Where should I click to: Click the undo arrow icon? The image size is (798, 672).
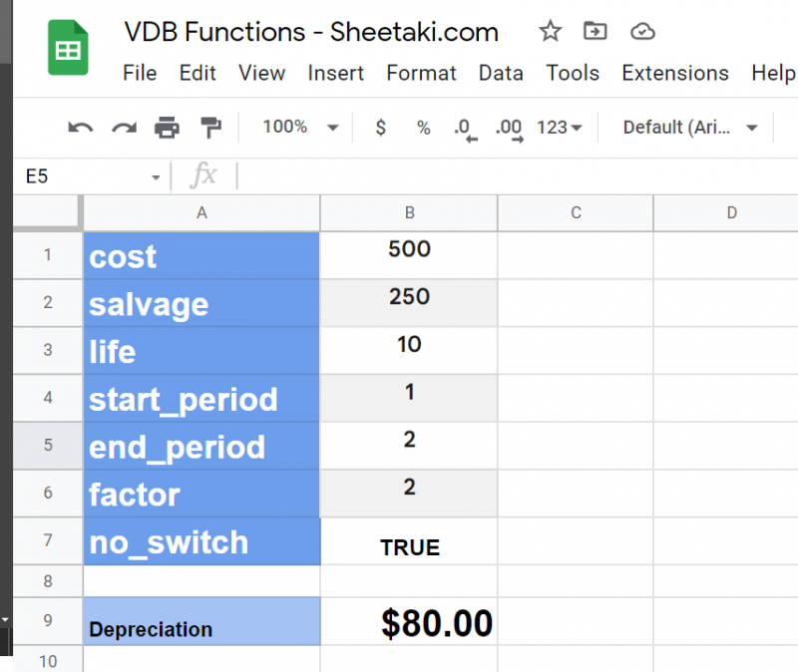(79, 128)
